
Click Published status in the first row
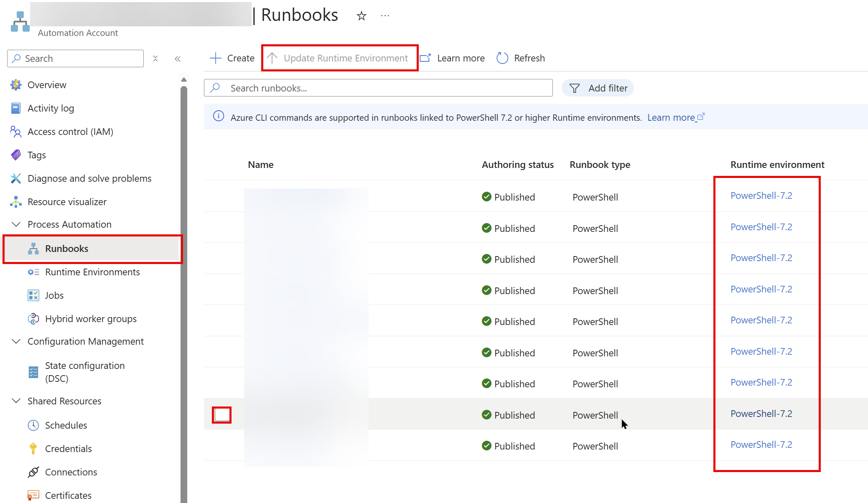point(508,197)
